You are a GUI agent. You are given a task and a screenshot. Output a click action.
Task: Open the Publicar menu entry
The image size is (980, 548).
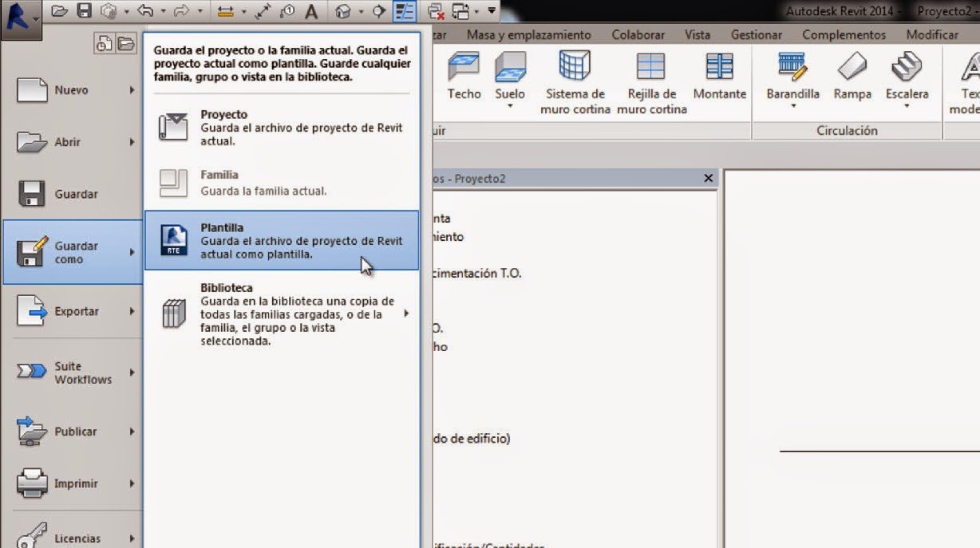[x=73, y=432]
